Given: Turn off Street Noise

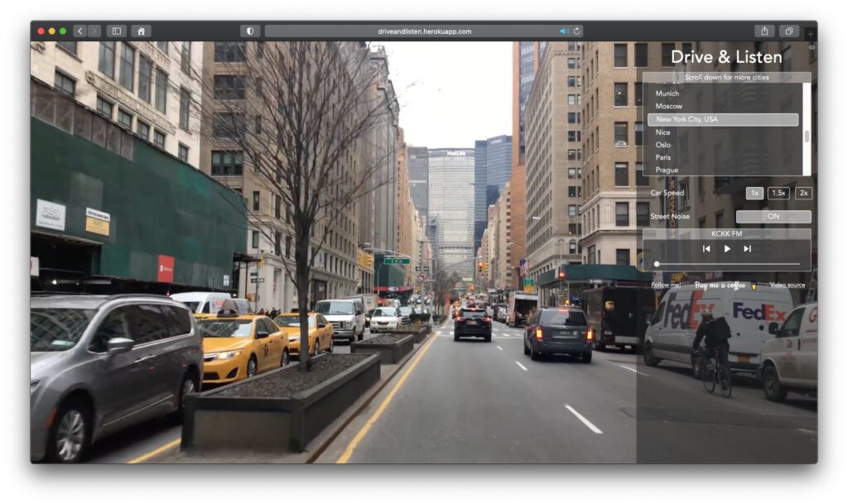Looking at the screenshot, I should point(773,216).
